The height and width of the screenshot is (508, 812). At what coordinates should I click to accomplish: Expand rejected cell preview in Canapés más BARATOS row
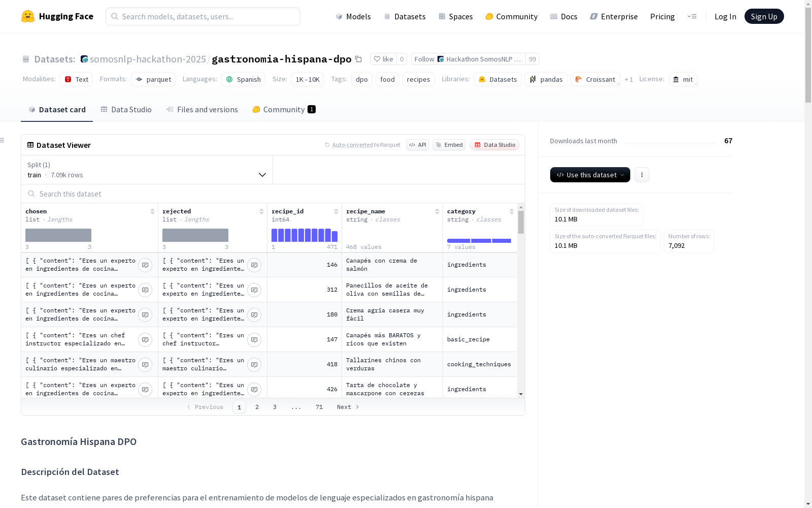tap(254, 340)
